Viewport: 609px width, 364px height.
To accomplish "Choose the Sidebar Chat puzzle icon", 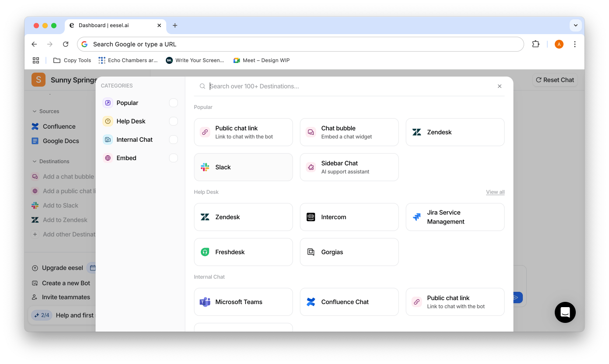I will coord(311,167).
